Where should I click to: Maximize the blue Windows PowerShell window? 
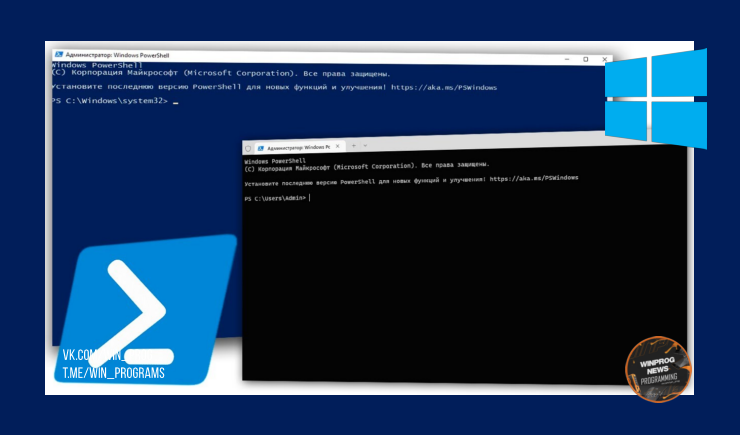[x=585, y=59]
